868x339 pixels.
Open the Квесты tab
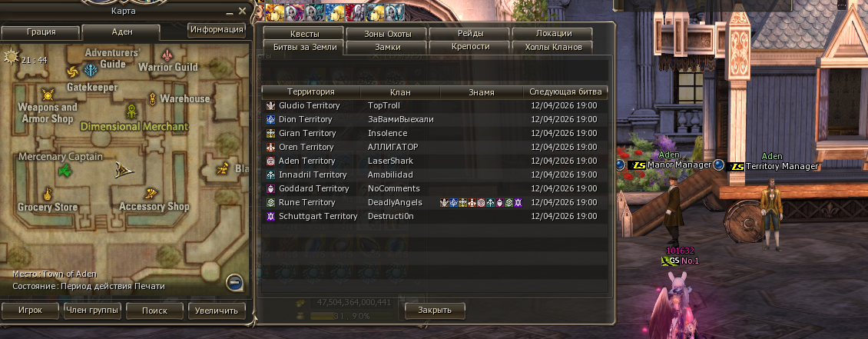[303, 34]
